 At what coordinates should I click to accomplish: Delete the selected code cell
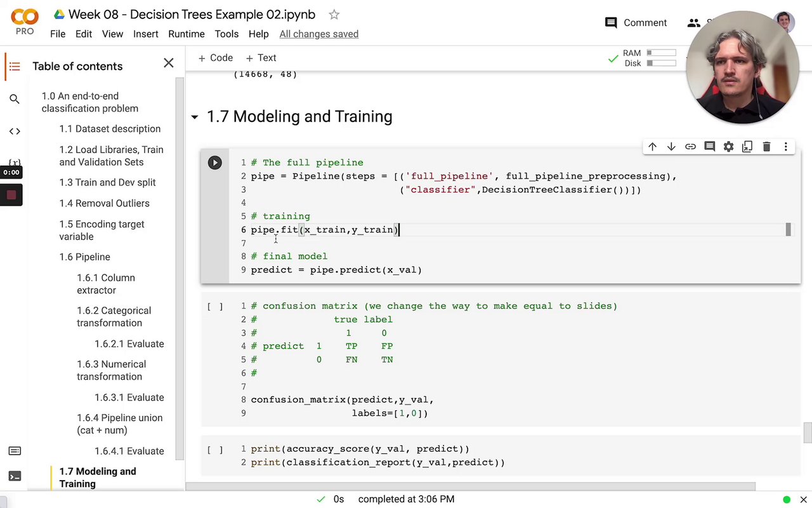click(766, 147)
